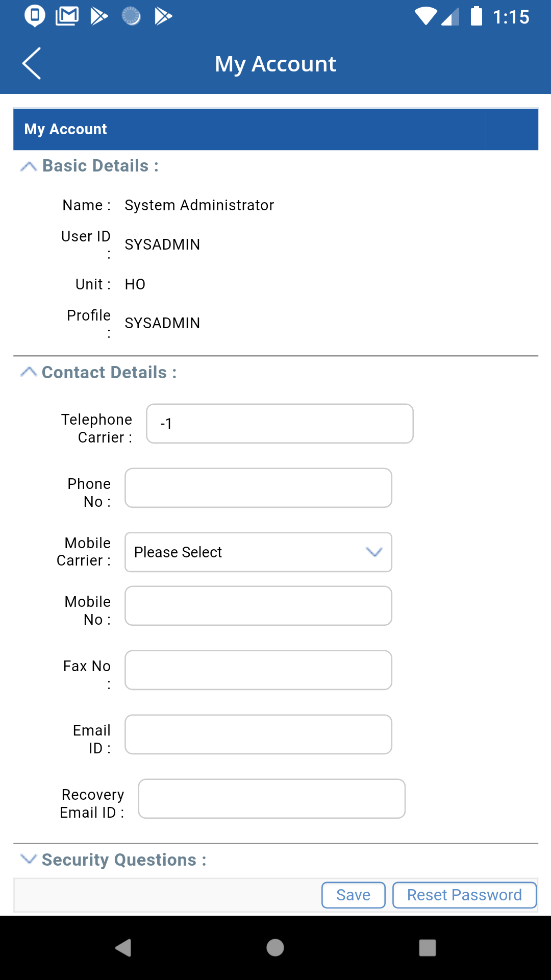Tap the first Play Store notification icon
The height and width of the screenshot is (980, 551).
[99, 16]
